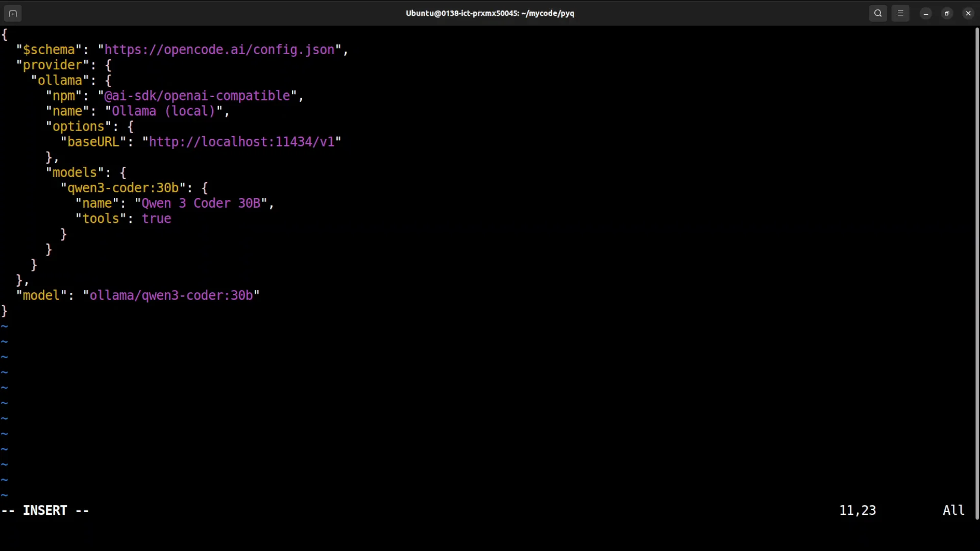Click the "qwen3-coder:30b" model key
This screenshot has width=980, height=551.
point(123,188)
